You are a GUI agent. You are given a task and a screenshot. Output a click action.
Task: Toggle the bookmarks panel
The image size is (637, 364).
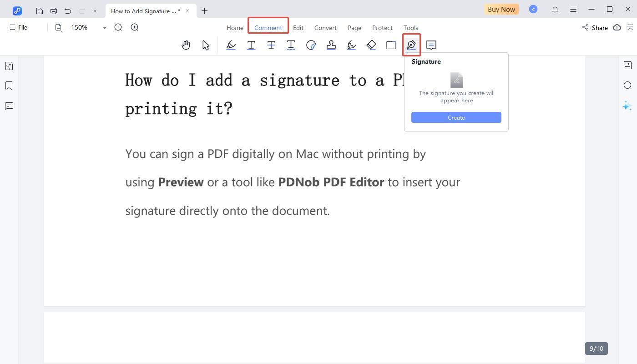[x=9, y=85]
